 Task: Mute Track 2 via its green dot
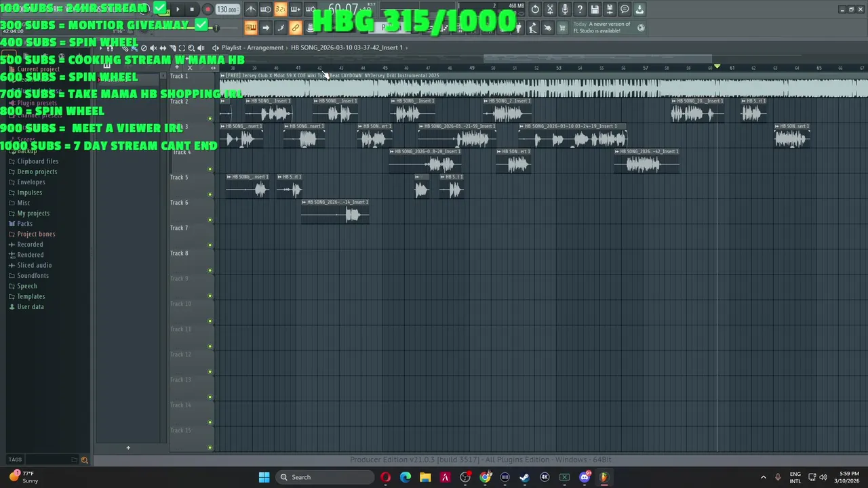pyautogui.click(x=210, y=119)
